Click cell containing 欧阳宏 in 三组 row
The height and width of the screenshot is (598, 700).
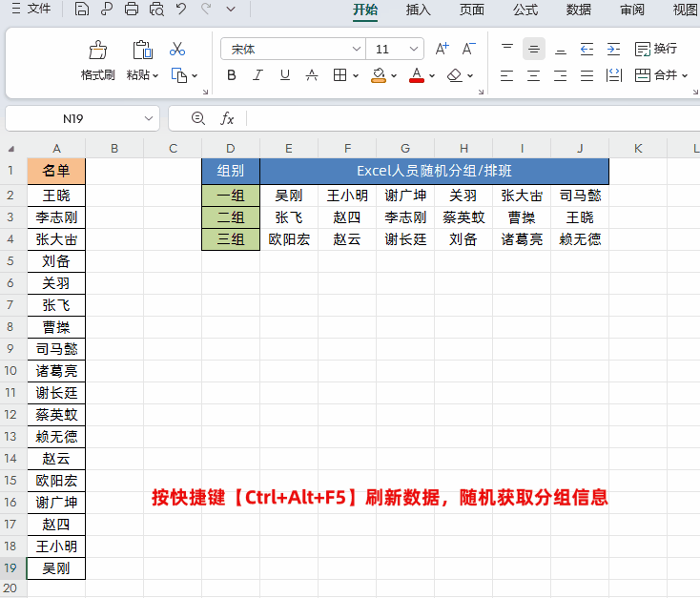(x=289, y=239)
